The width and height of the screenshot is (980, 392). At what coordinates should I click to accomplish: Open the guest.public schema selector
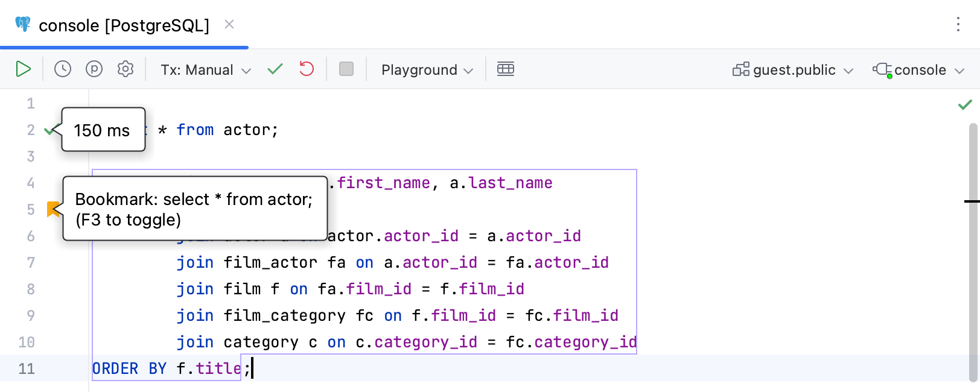coord(793,70)
